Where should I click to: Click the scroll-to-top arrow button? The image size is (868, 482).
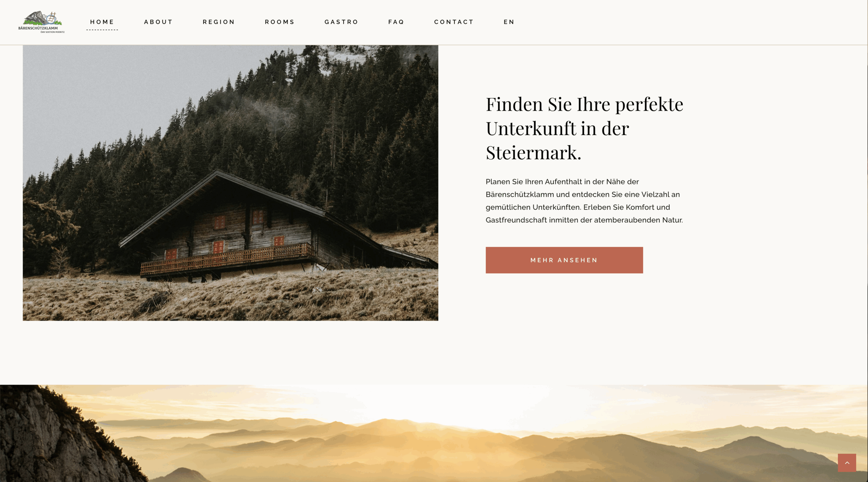click(847, 463)
